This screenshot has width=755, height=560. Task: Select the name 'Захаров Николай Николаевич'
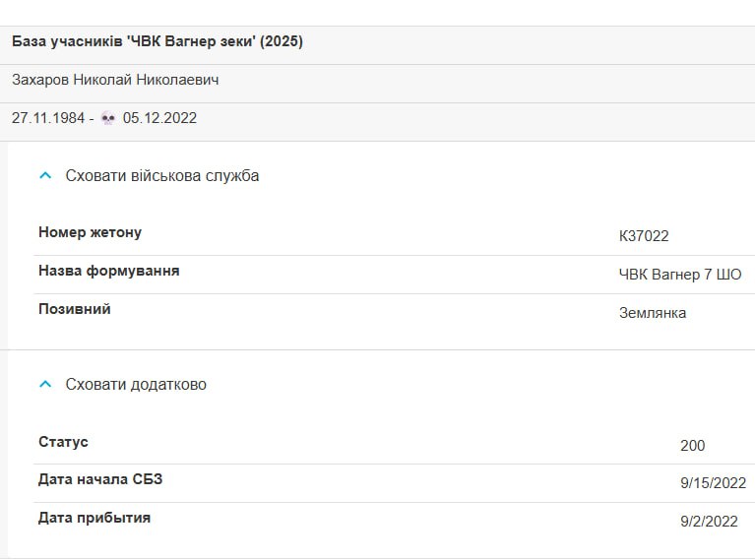coord(115,80)
